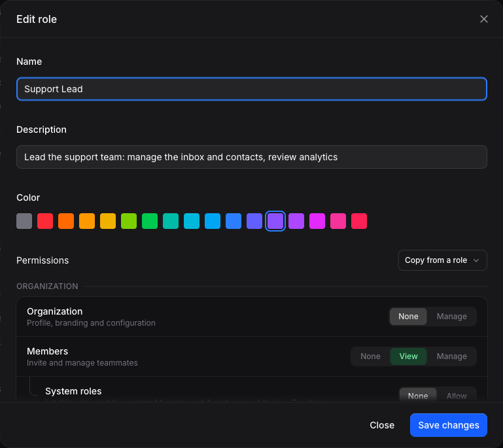This screenshot has height=448, width=503.
Task: Select the magenta color swatch
Action: point(317,221)
